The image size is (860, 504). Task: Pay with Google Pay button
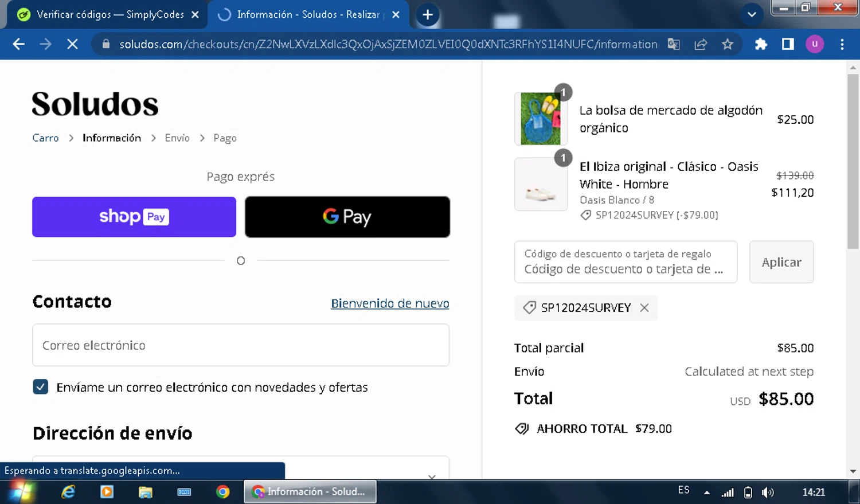[x=347, y=217]
